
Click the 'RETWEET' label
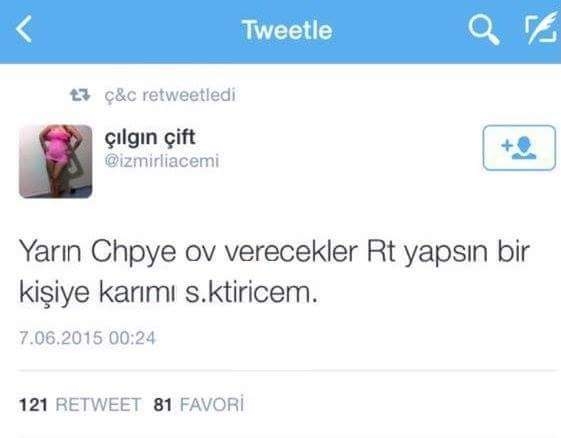98,405
